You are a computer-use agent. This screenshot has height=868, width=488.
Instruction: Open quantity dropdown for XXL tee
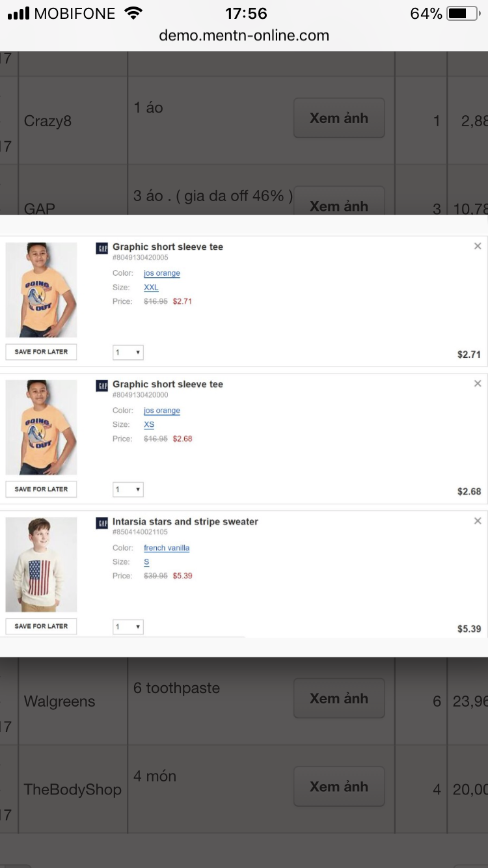coord(128,353)
